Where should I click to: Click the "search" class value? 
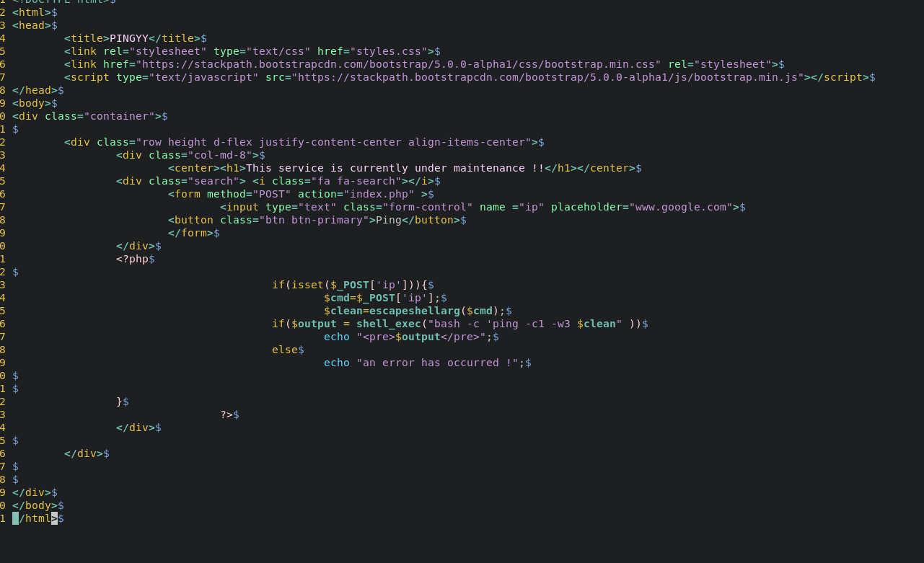click(x=214, y=181)
